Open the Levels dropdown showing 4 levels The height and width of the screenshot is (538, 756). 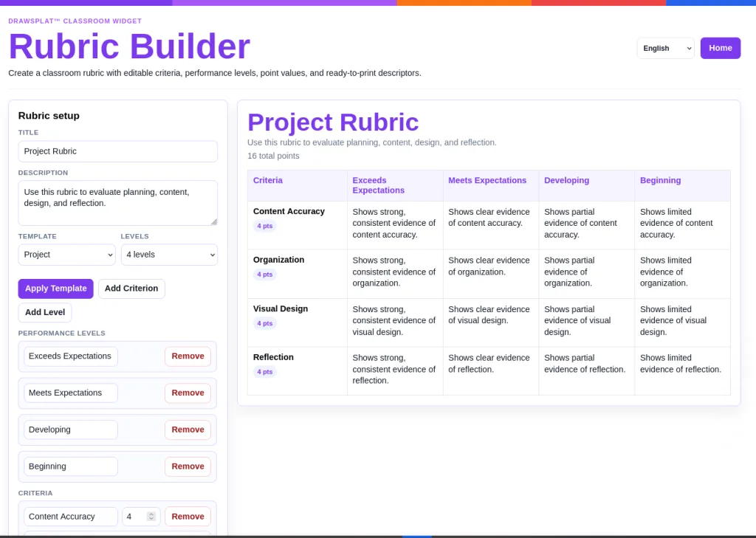click(169, 255)
